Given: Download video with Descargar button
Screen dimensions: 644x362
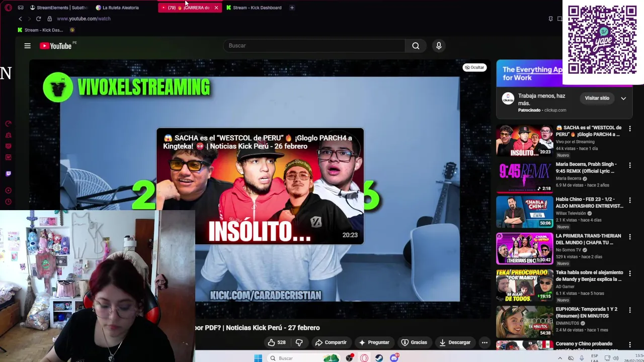Looking at the screenshot, I should [x=455, y=342].
